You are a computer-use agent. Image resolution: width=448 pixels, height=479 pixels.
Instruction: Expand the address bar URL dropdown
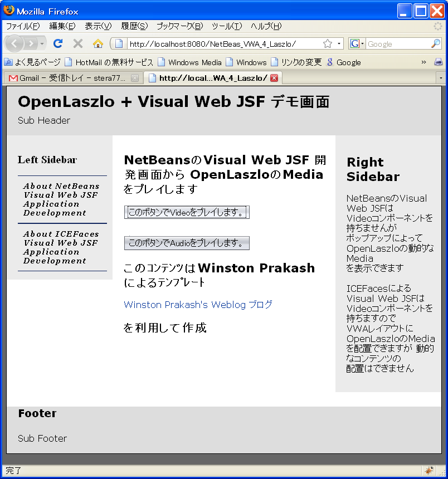point(339,43)
